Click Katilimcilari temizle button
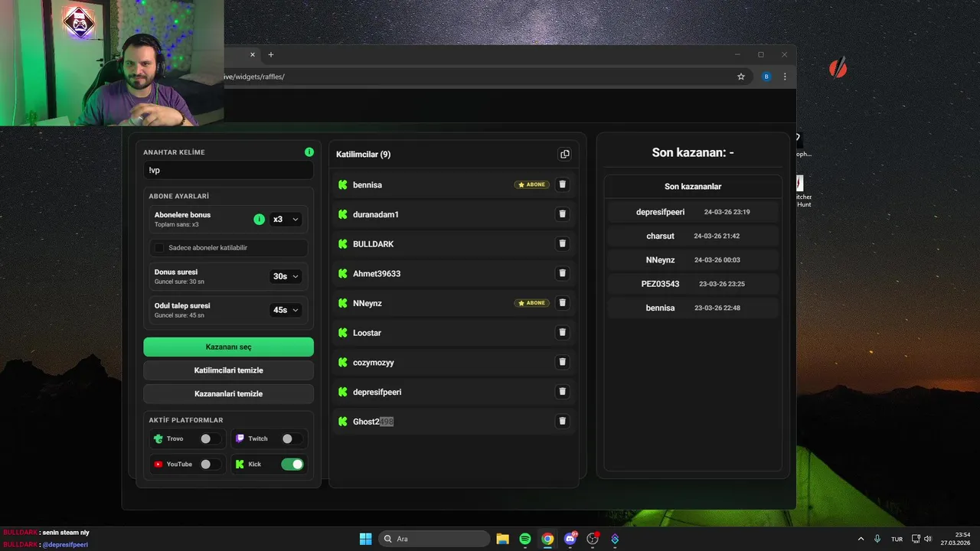Screen dimensions: 980x551 pos(228,370)
